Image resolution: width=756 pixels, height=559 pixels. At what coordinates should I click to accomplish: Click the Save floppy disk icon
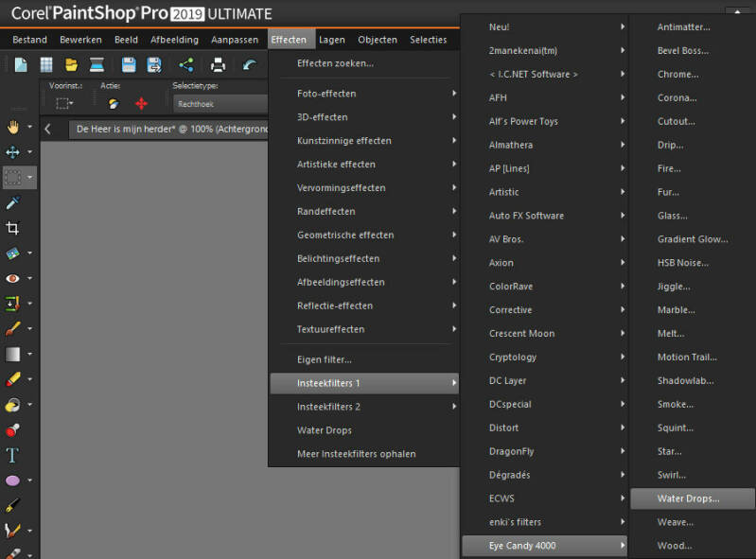pos(129,64)
